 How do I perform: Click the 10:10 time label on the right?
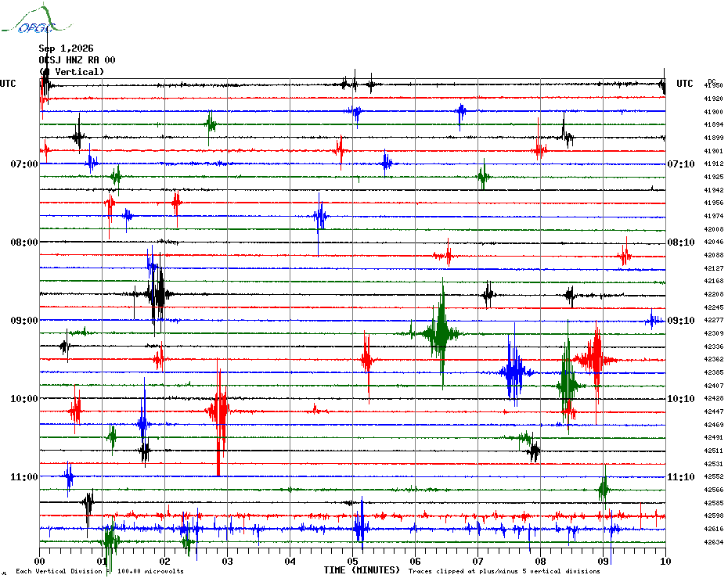coord(681,399)
